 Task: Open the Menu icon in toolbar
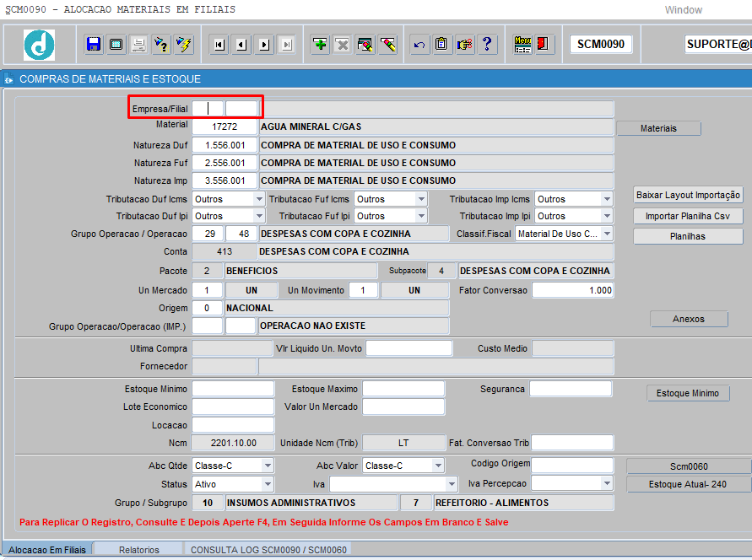click(x=522, y=45)
